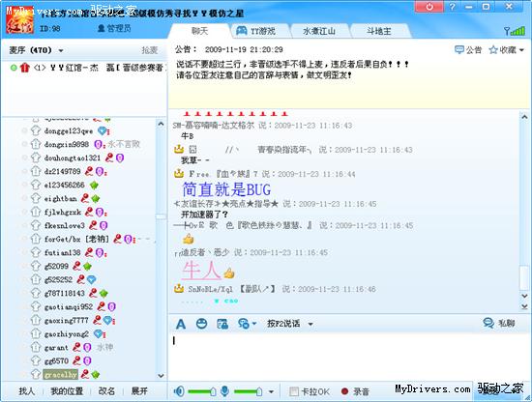Screen dimensions: 532x402
Task: Enable the 卡拉OK checkbox
Action: 294,391
